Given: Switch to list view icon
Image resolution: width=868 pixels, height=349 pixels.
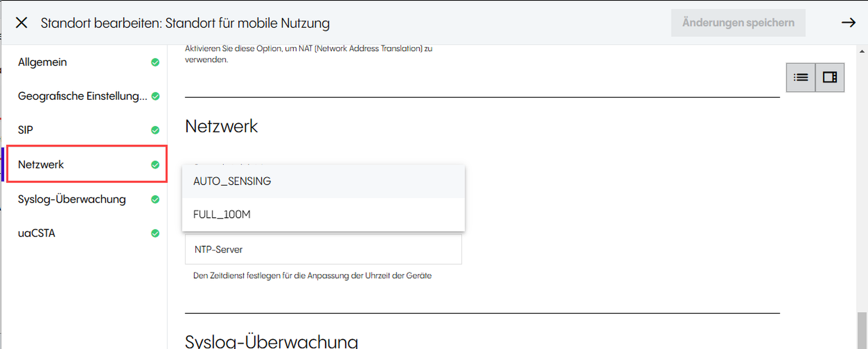Looking at the screenshot, I should point(801,77).
